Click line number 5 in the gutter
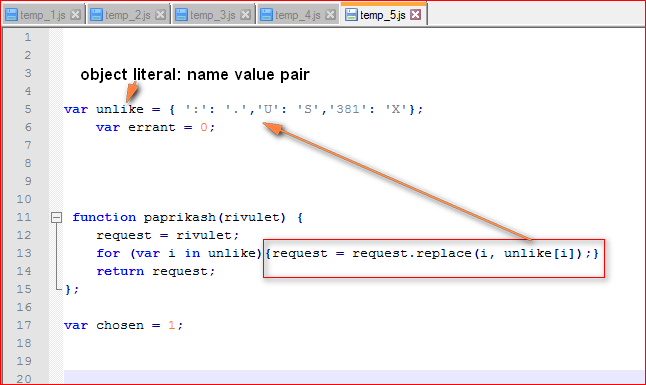 [28, 109]
